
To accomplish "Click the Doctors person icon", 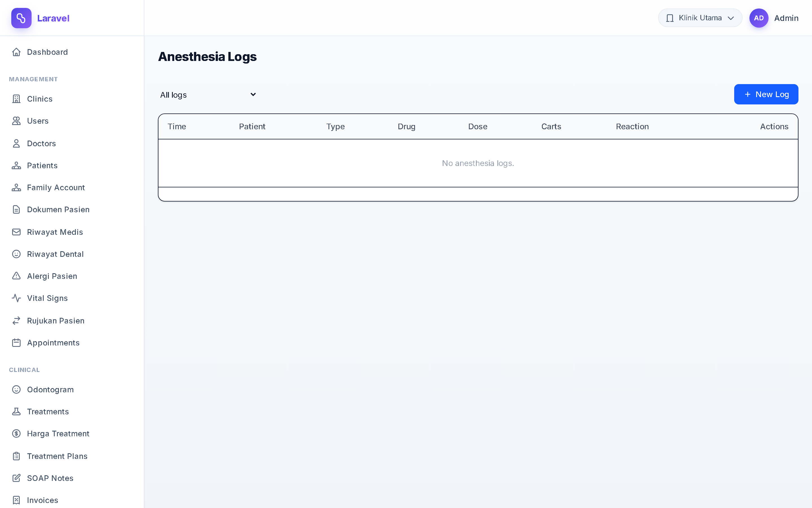I will coord(16,143).
